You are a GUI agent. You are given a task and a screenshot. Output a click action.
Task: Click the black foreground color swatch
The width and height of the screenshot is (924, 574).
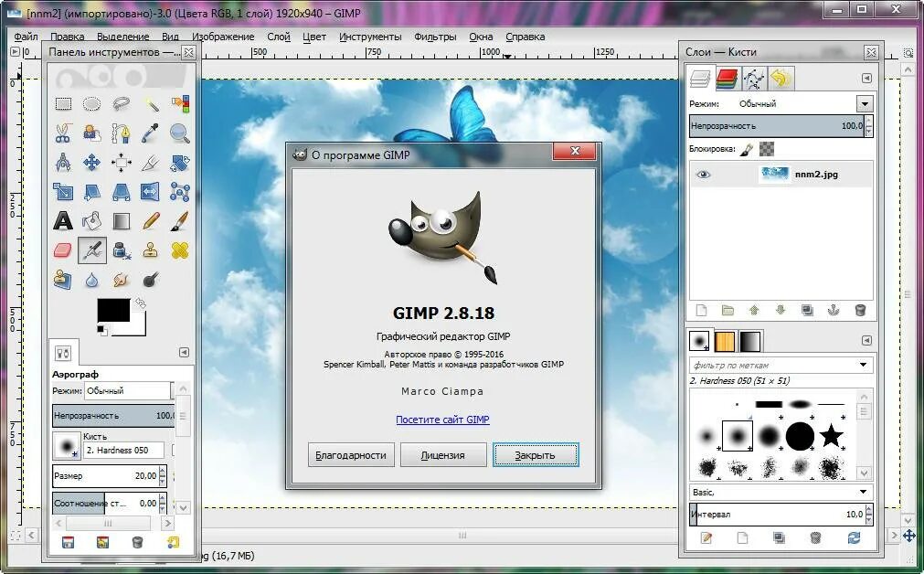pyautogui.click(x=113, y=310)
